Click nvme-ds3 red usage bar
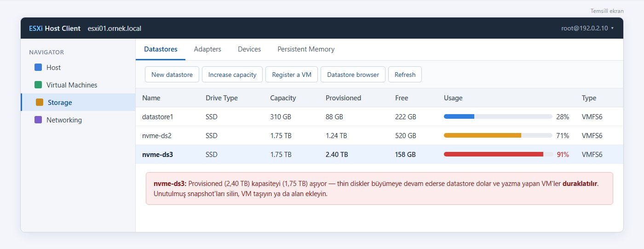This screenshot has width=644, height=249. 498,155
